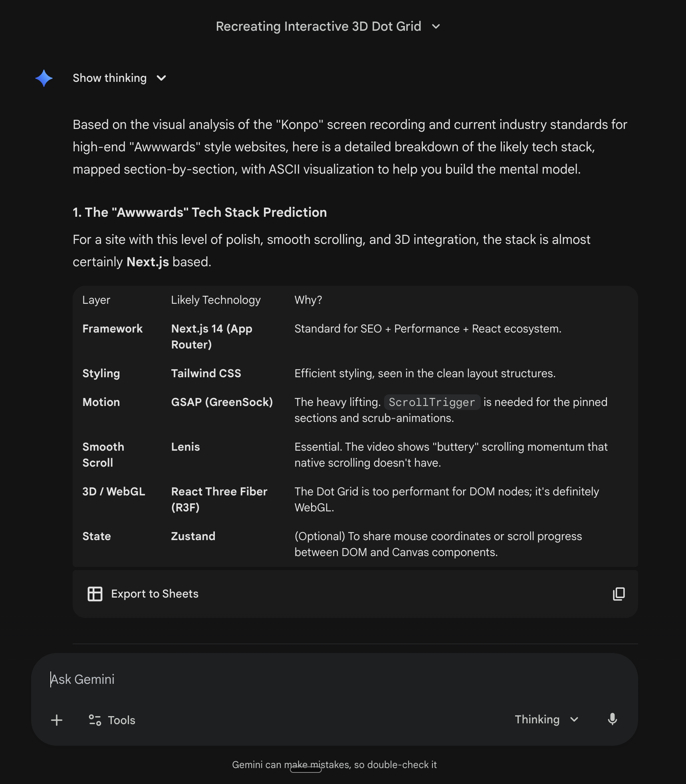
Task: Open the Tools menu
Action: pyautogui.click(x=112, y=720)
